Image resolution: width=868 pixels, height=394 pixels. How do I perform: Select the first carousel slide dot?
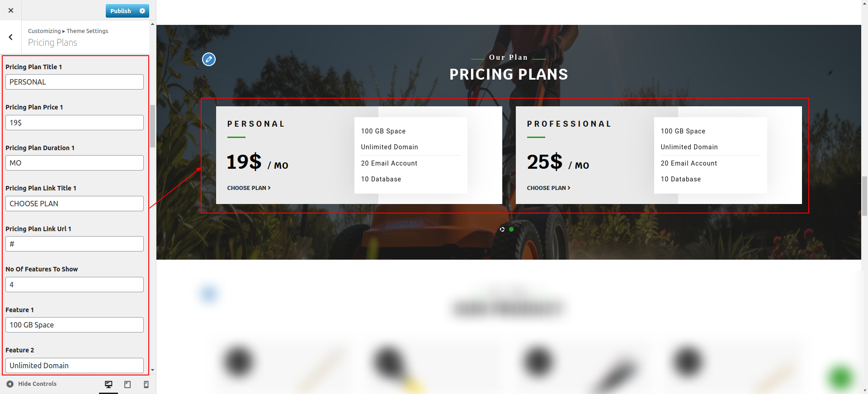point(502,229)
